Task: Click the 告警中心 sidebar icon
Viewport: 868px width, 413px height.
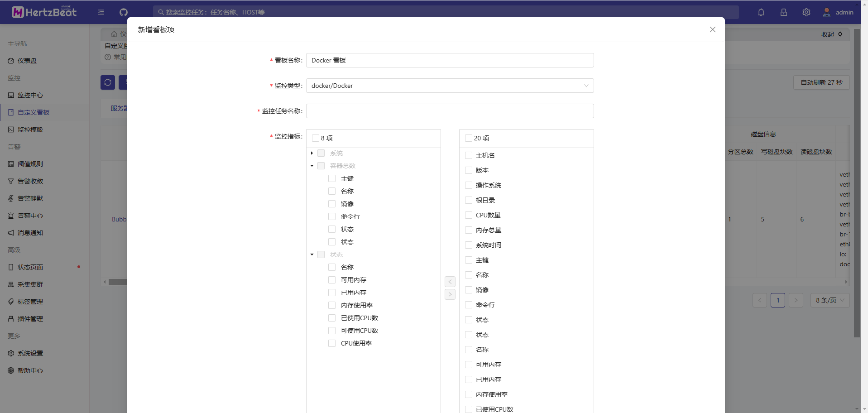Action: 11,216
